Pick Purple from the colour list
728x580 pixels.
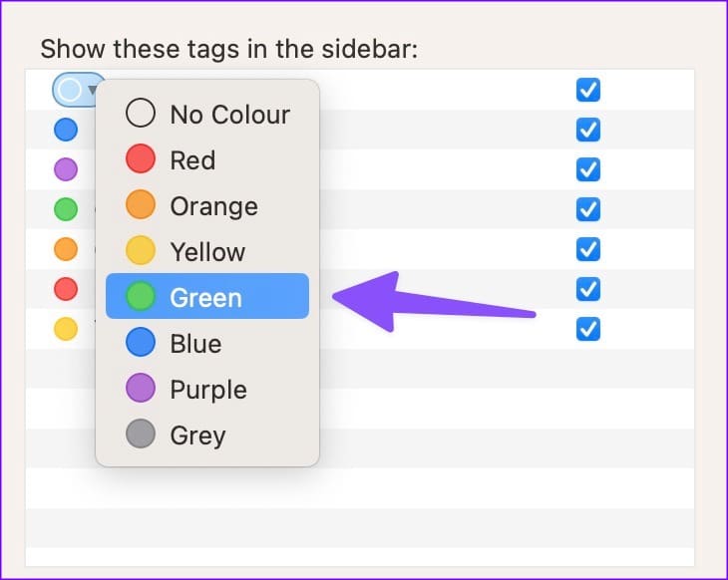click(207, 388)
